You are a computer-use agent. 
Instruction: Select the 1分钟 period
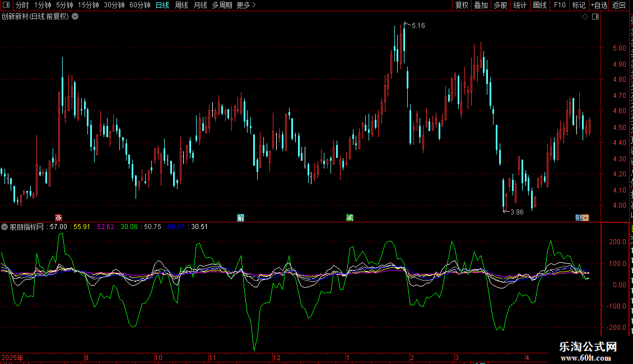point(43,5)
